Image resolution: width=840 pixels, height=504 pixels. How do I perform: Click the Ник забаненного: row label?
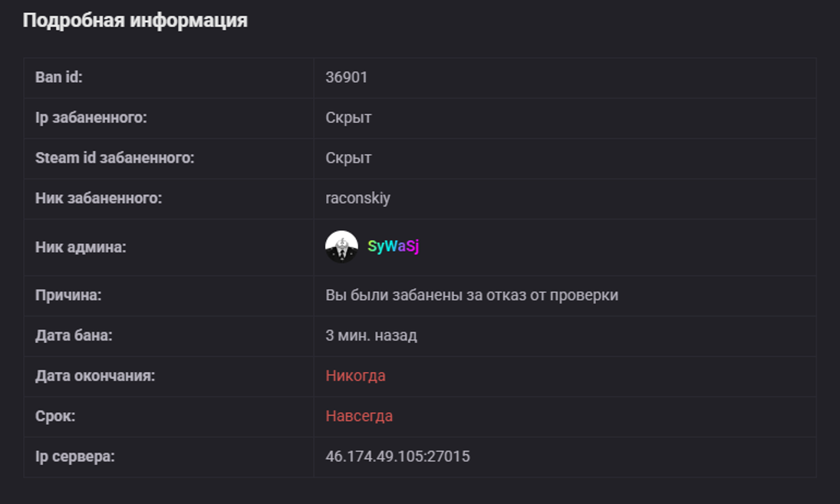(98, 198)
